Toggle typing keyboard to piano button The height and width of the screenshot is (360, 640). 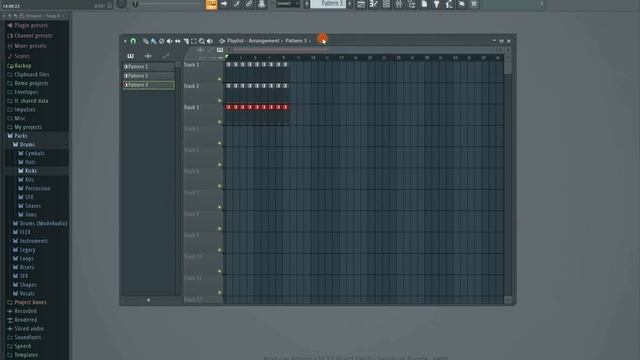coord(211,4)
